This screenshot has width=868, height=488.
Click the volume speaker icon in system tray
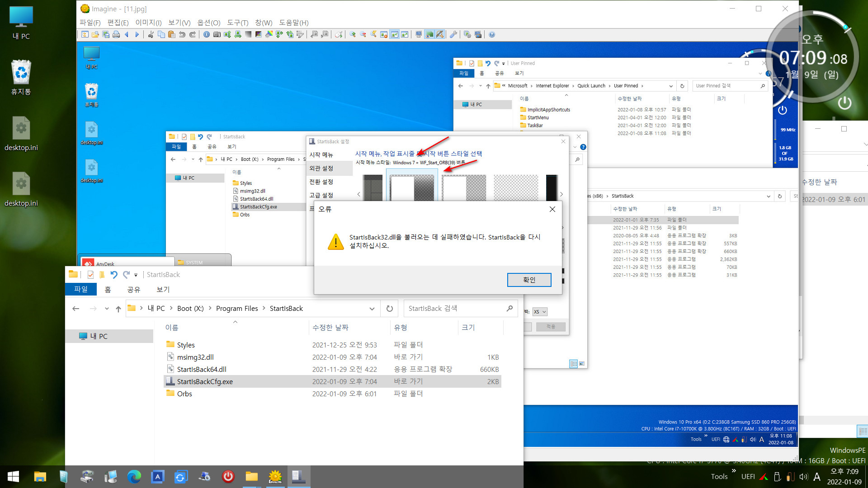coord(803,476)
